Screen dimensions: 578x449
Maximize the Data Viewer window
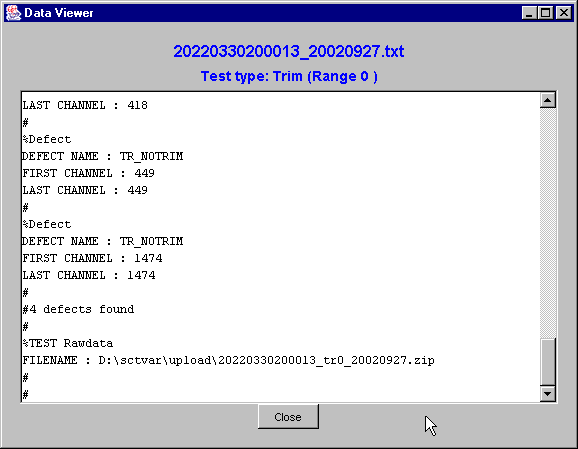pos(546,13)
